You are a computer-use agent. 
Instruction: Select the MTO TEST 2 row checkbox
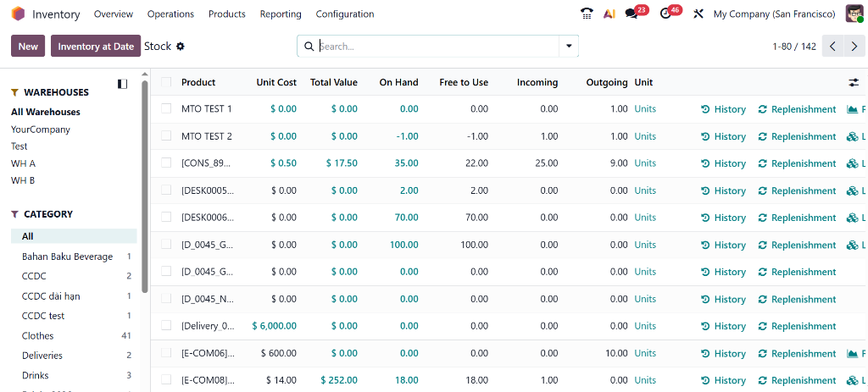pos(166,135)
